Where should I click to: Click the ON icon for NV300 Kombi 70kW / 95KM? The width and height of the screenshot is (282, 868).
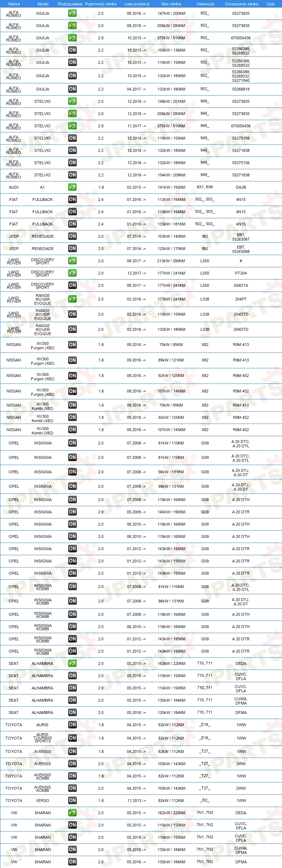(72, 405)
